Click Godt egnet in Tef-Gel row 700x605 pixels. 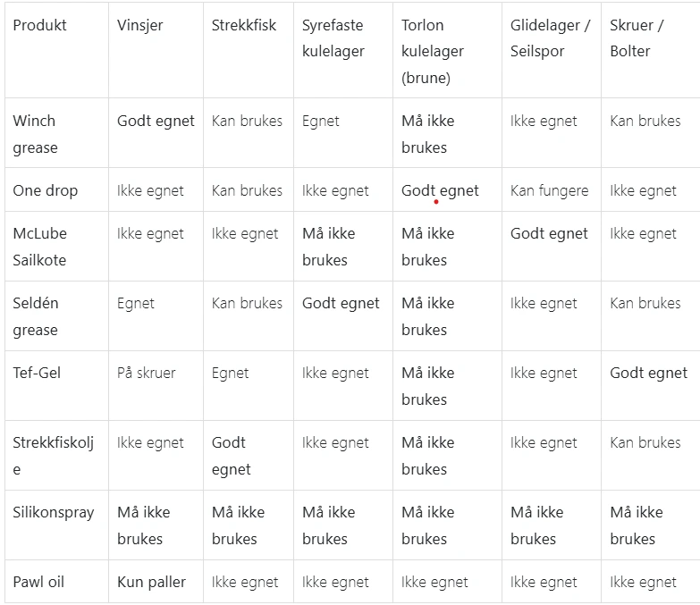click(x=648, y=373)
